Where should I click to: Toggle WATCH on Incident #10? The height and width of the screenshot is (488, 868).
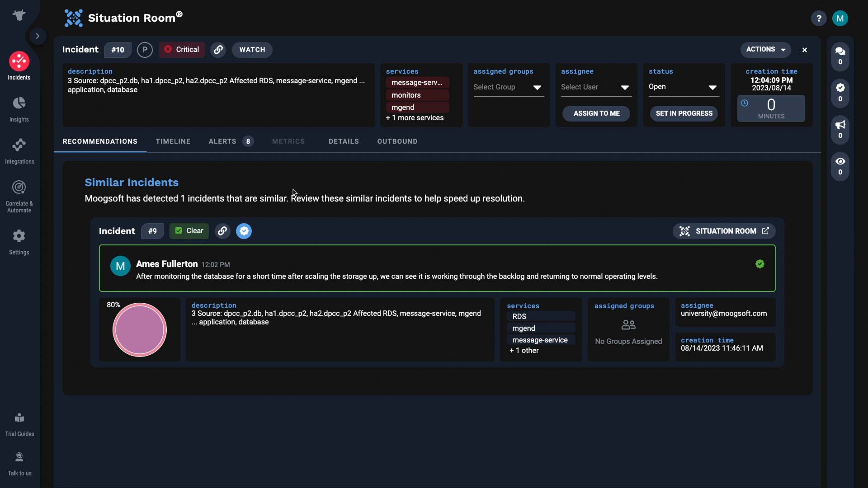252,50
